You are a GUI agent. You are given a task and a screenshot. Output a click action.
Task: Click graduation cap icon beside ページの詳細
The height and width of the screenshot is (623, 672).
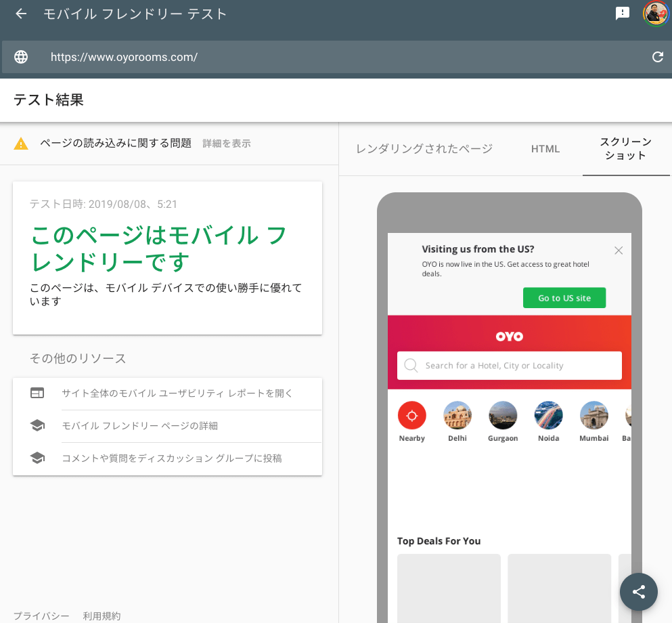[x=37, y=425]
